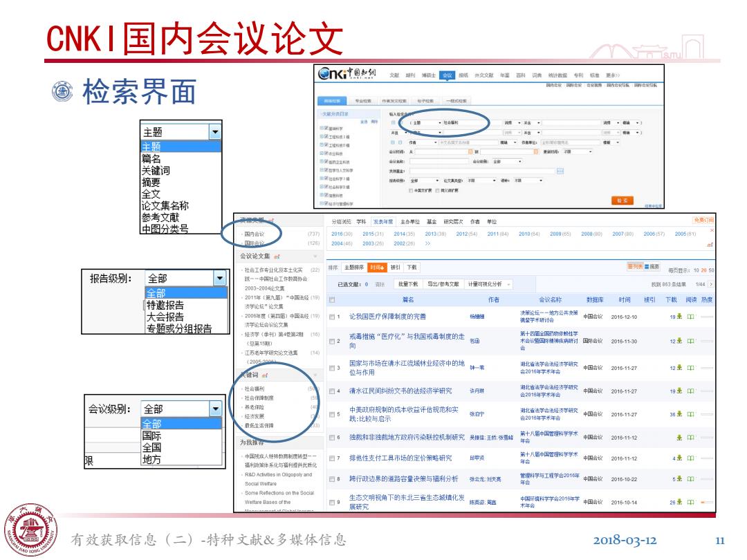Read online 清水江民间纠纷文书的法经济学研究

pos(690,391)
